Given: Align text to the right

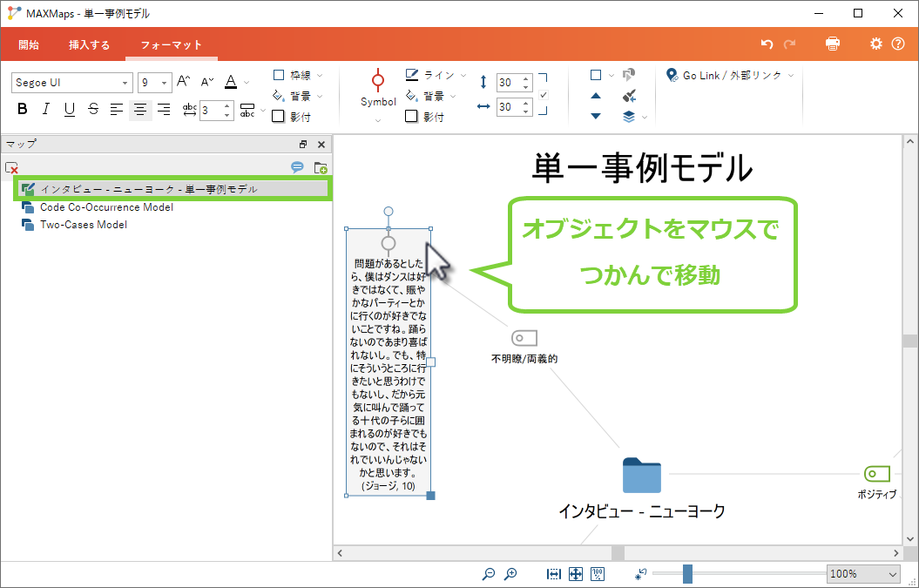Looking at the screenshot, I should pos(164,110).
